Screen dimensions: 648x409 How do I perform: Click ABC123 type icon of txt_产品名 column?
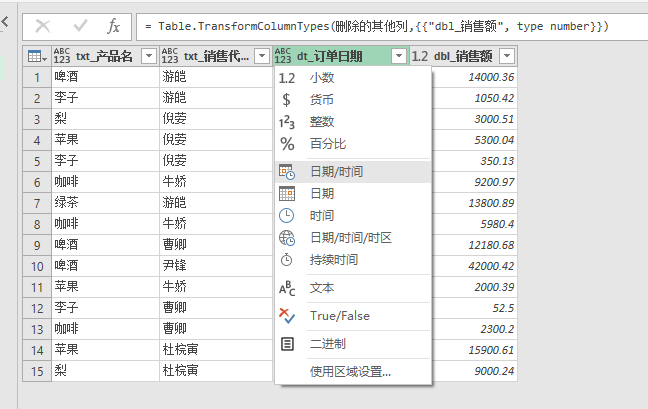(x=62, y=56)
